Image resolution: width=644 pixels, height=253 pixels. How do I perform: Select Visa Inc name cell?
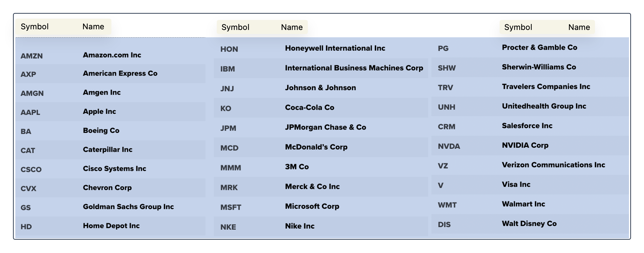[516, 184]
